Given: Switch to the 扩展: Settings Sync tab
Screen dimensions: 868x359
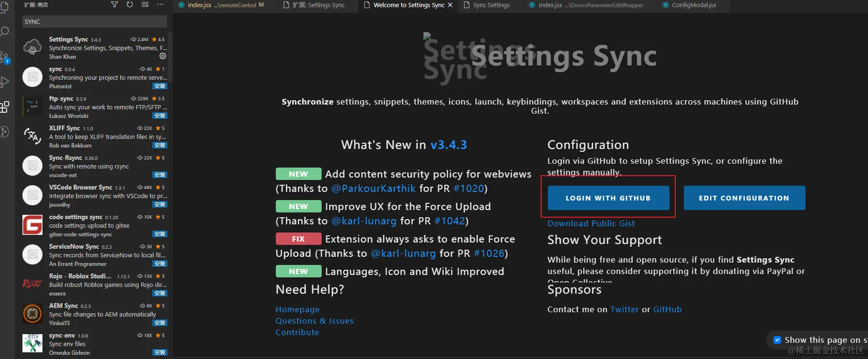Looking at the screenshot, I should (317, 5).
